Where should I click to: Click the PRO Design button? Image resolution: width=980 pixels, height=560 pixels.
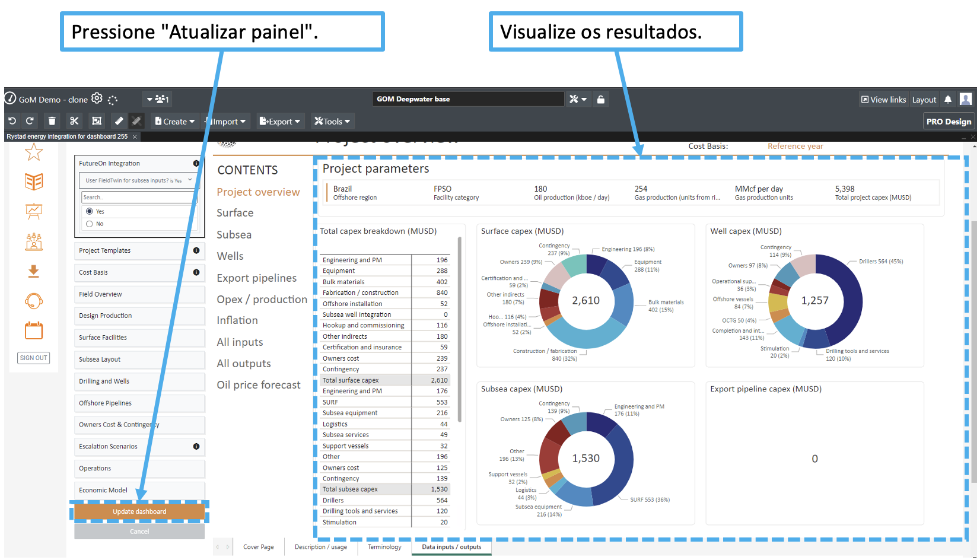(949, 121)
